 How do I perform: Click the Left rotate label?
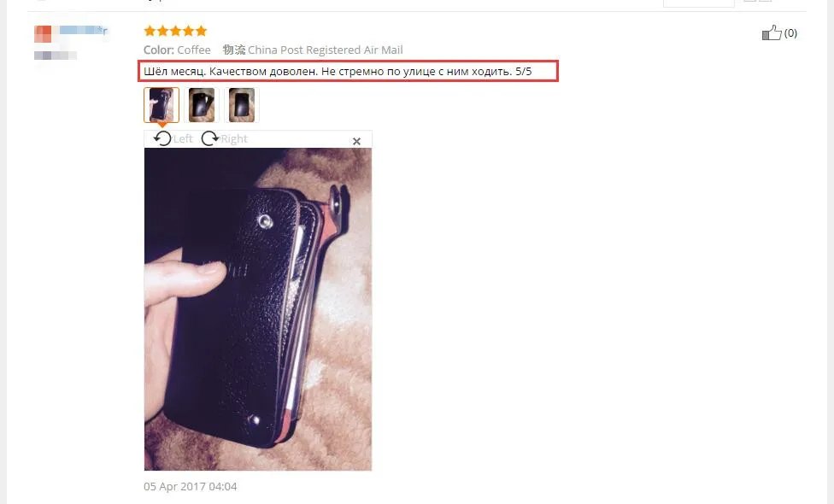[x=183, y=138]
